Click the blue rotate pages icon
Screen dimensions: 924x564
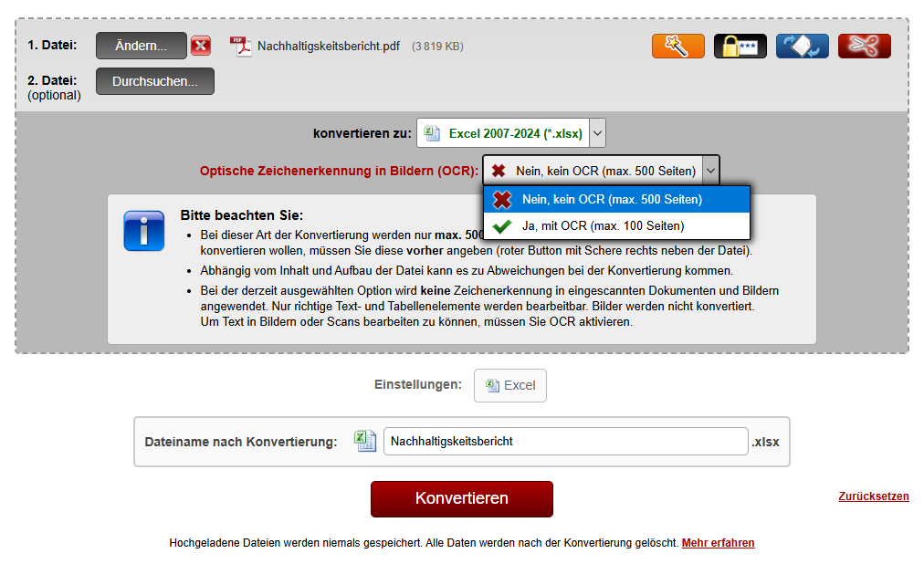(802, 46)
